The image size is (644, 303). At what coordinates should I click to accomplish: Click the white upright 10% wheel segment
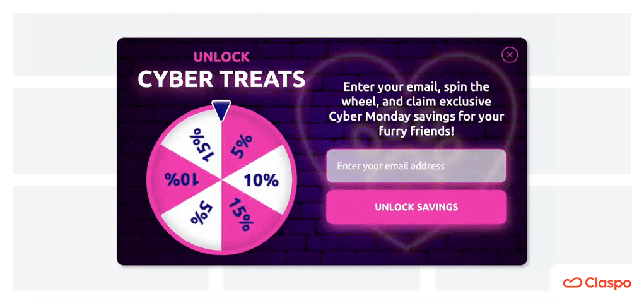[261, 180]
